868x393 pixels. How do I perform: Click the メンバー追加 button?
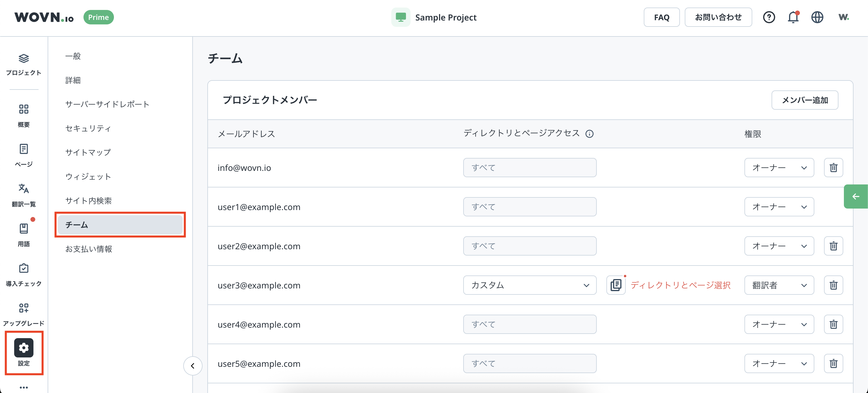tap(805, 100)
